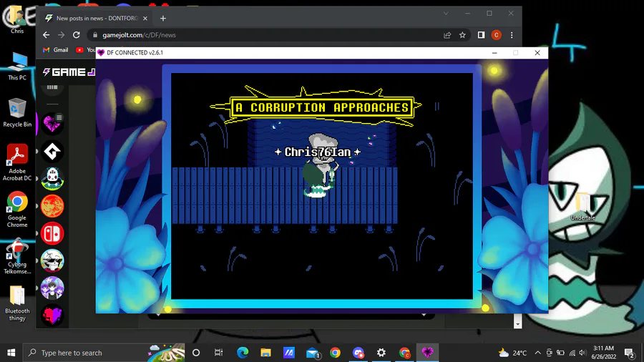This screenshot has height=362, width=644.
Task: Select the Google Chrome desktop shortcut
Action: 17,210
